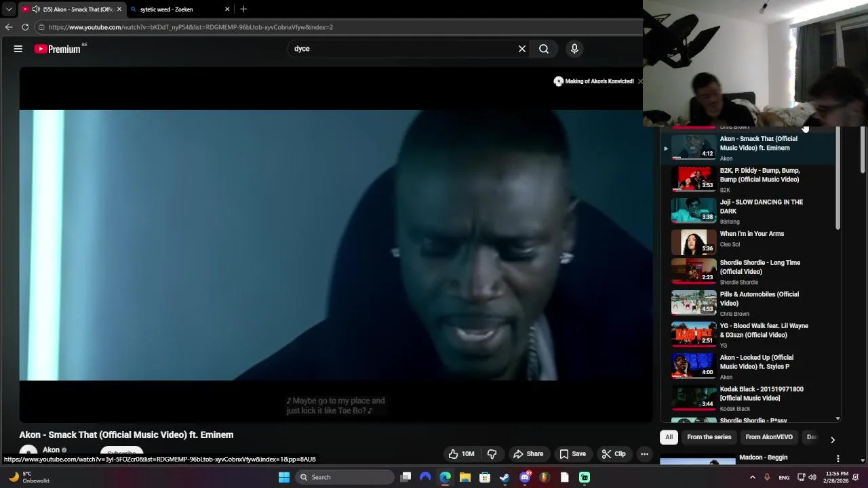Play 'Pills & Automobiles (Official Video)'
Image resolution: width=868 pixels, height=488 pixels.
coord(749,304)
